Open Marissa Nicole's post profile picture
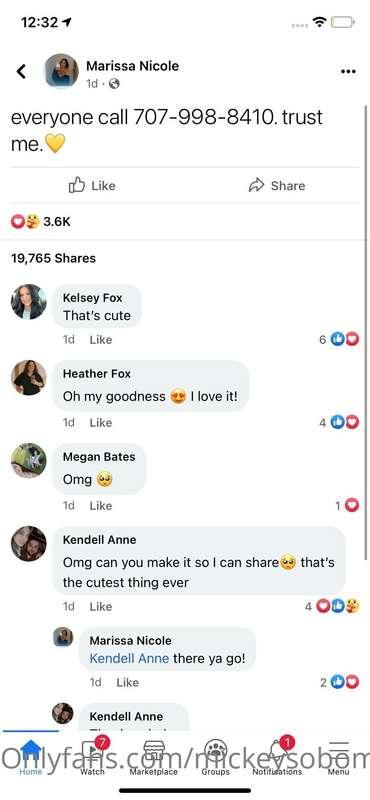The height and width of the screenshot is (800, 370). point(61,71)
